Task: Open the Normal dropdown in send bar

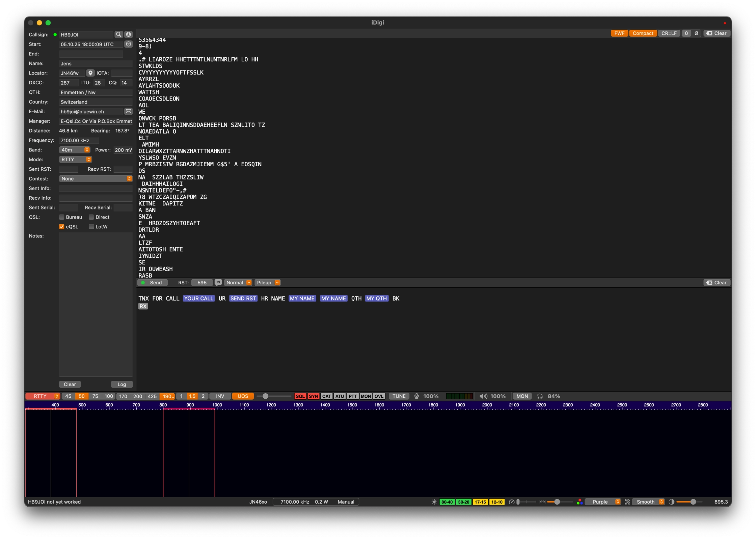Action: [x=238, y=283]
